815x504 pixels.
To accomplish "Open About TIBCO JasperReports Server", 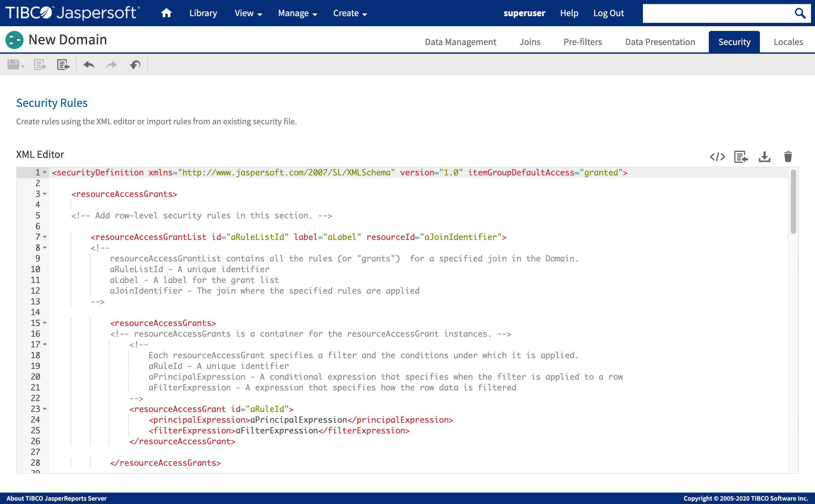I will (x=56, y=498).
